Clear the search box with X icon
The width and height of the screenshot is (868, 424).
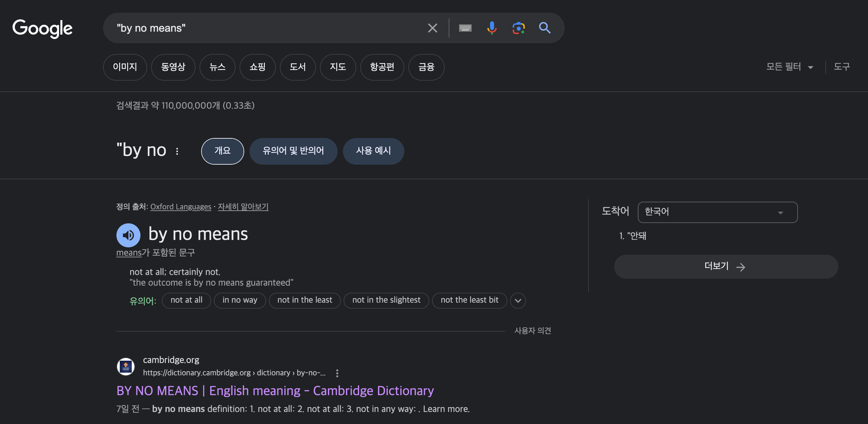coord(432,28)
